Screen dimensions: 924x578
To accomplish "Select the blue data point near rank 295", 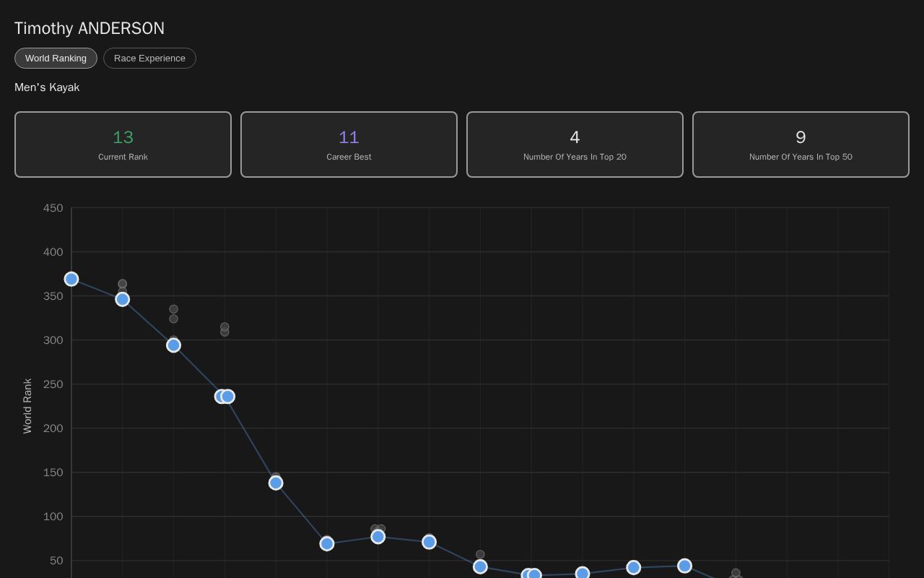I will pos(173,345).
